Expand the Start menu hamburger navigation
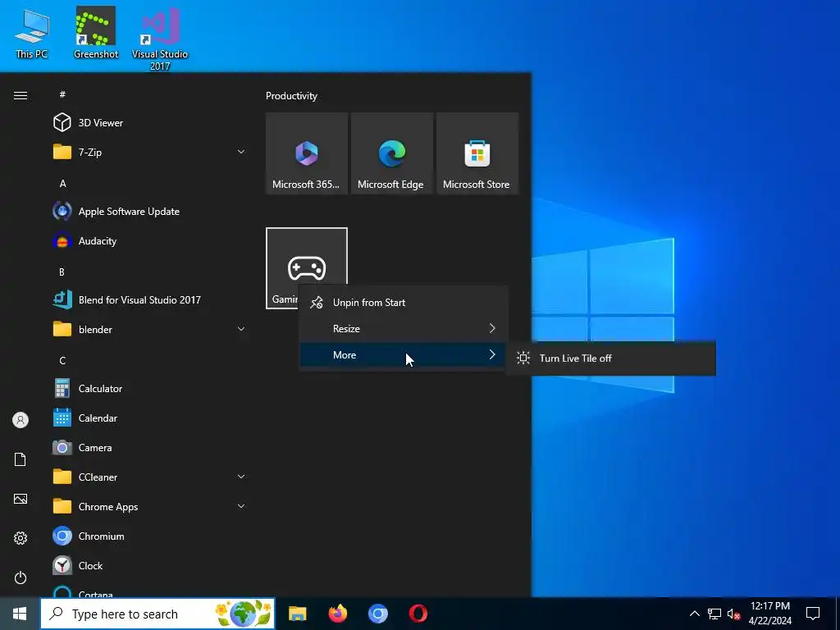840x630 pixels. click(21, 95)
